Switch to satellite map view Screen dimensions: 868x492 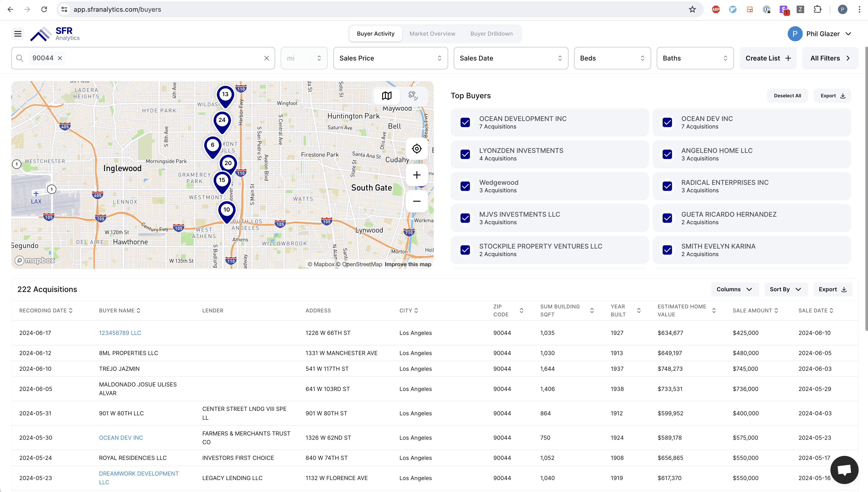point(413,96)
